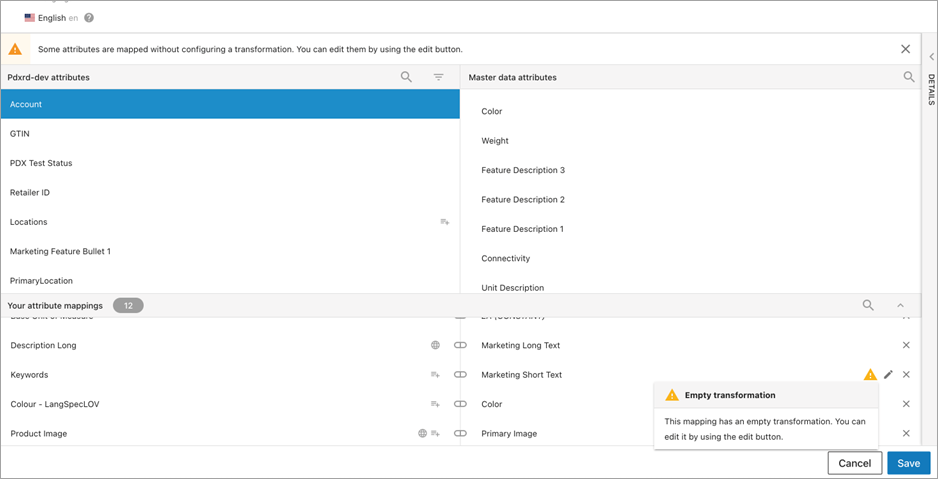Collapse the Your attribute mappings panel
Screen dimensions: 938x479
click(900, 306)
